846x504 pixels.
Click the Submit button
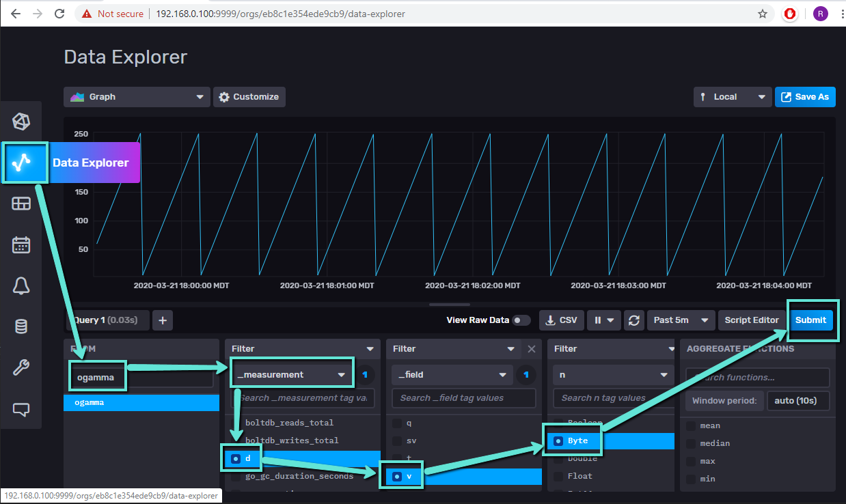810,320
